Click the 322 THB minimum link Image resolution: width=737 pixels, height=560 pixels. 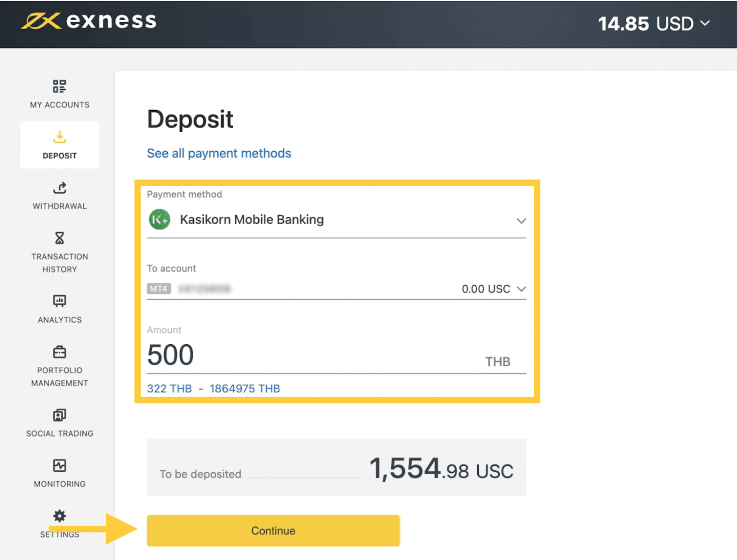point(170,388)
